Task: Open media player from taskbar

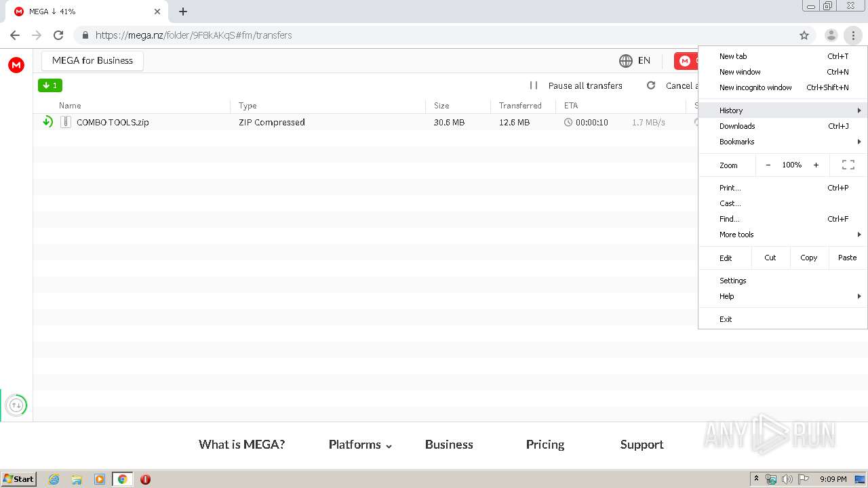Action: [x=100, y=479]
